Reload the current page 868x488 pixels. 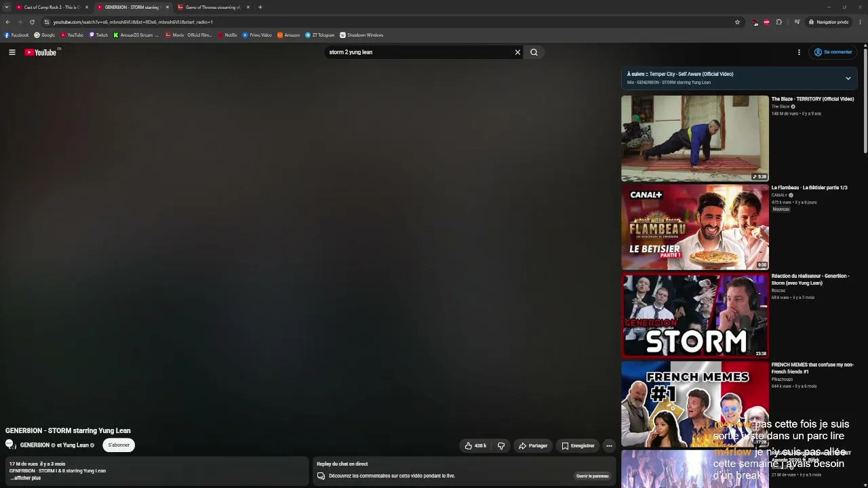[x=32, y=22]
